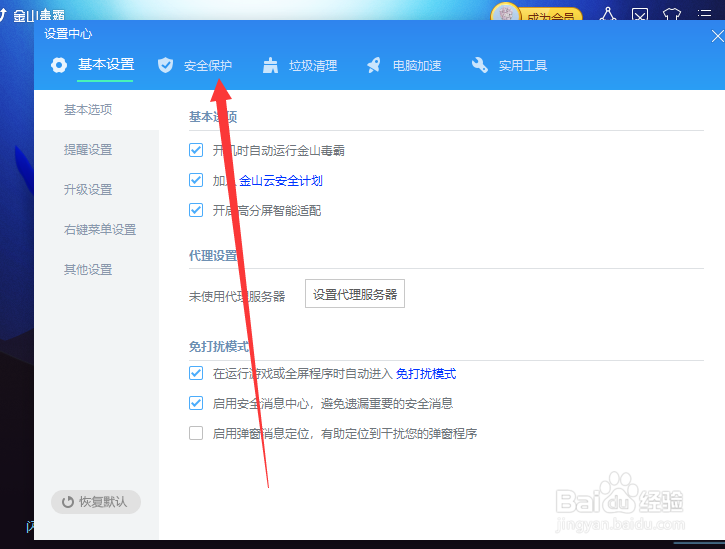This screenshot has width=725, height=549.
Task: Open the 基本设置 tab
Action: (x=106, y=65)
